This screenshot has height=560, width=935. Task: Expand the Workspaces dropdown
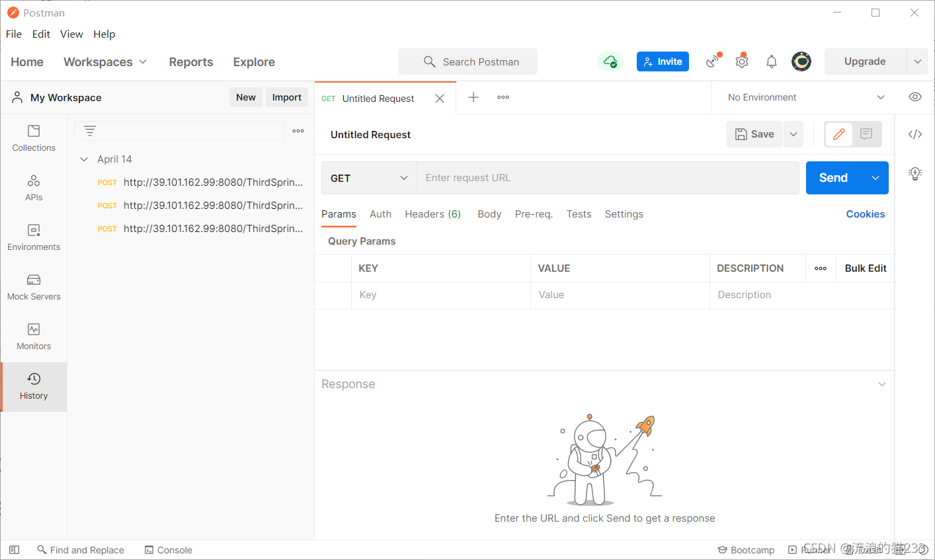click(105, 61)
